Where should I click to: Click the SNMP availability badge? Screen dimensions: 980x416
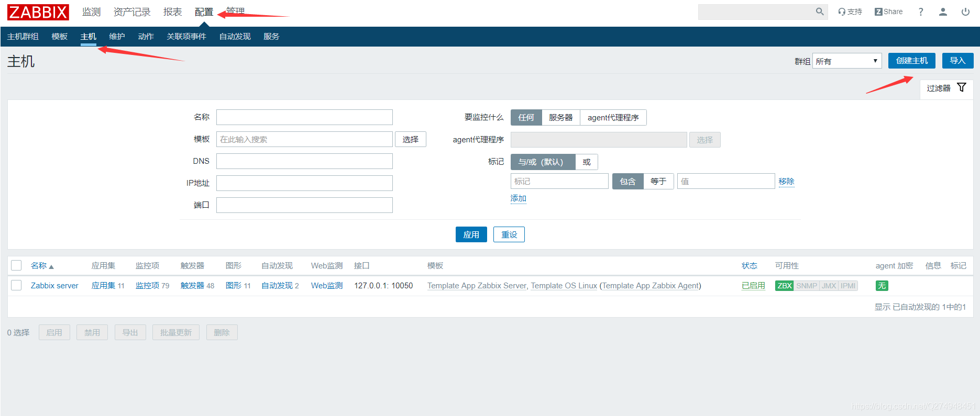(807, 286)
